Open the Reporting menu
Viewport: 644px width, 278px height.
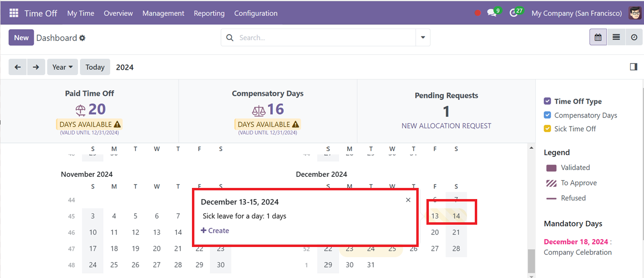click(x=209, y=13)
